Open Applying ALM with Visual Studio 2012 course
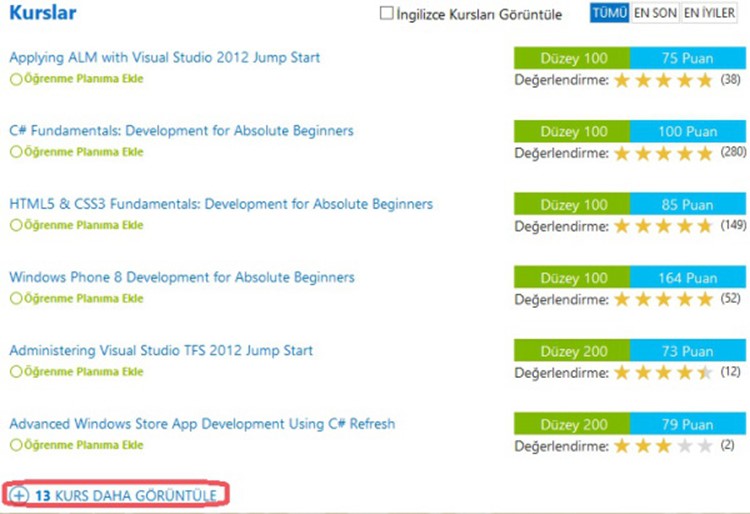The height and width of the screenshot is (514, 750). click(165, 57)
